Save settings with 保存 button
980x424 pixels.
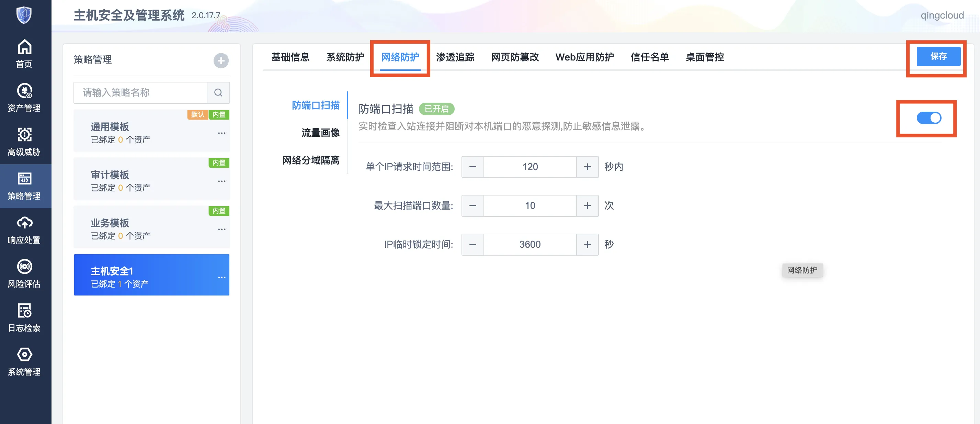tap(938, 56)
